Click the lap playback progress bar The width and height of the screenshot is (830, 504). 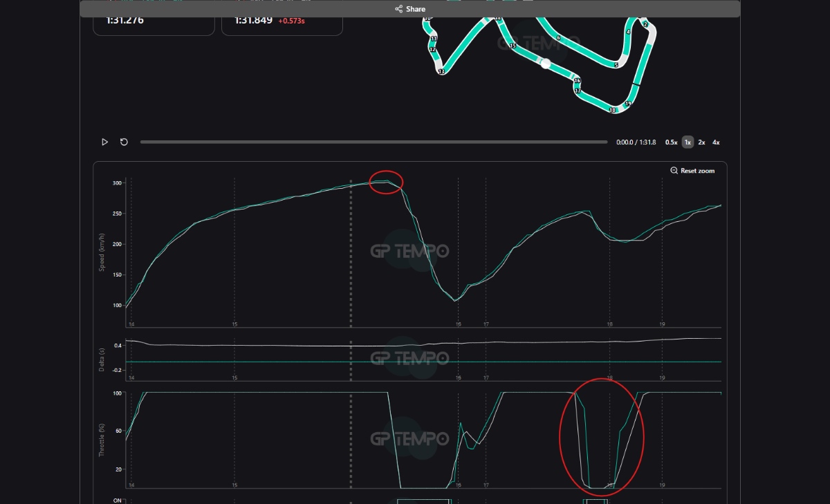click(373, 142)
